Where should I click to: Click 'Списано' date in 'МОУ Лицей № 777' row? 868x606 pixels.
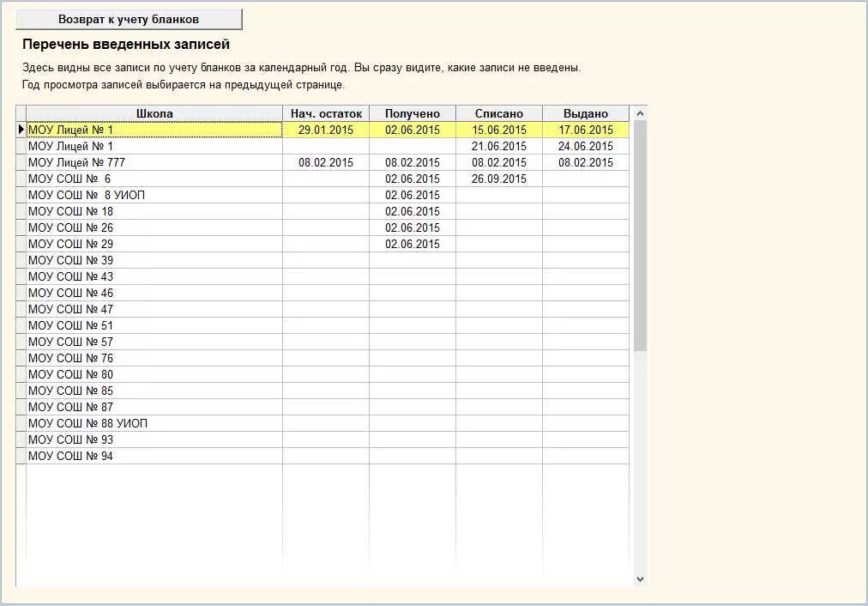(499, 163)
